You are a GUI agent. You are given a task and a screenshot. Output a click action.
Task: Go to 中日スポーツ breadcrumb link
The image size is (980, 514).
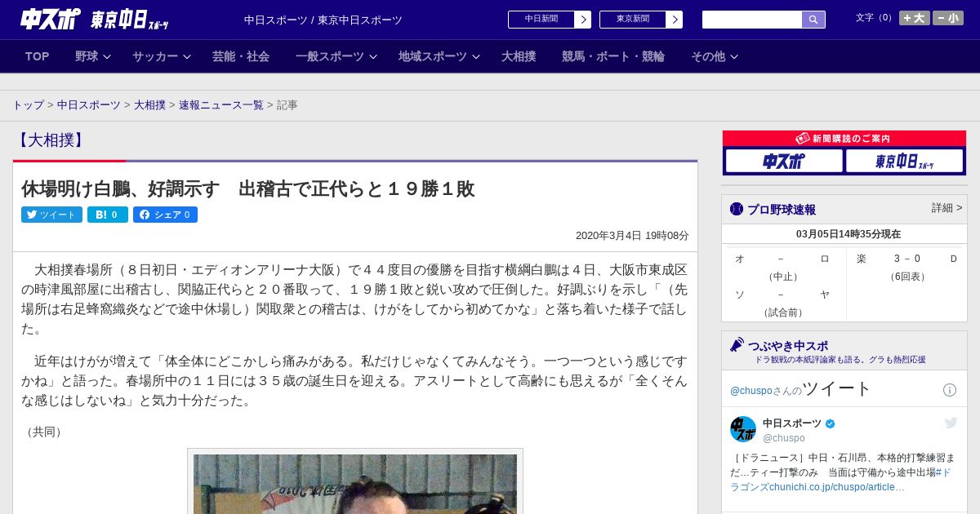pos(89,105)
